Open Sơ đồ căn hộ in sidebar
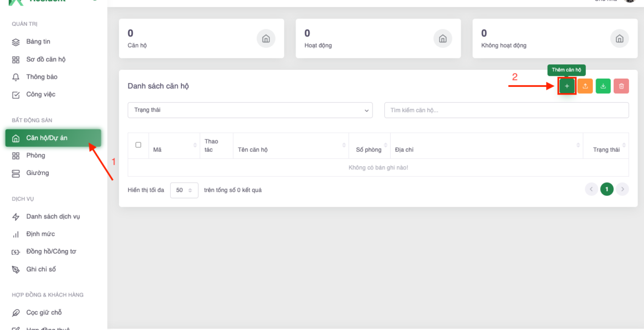The image size is (644, 330). tap(46, 59)
